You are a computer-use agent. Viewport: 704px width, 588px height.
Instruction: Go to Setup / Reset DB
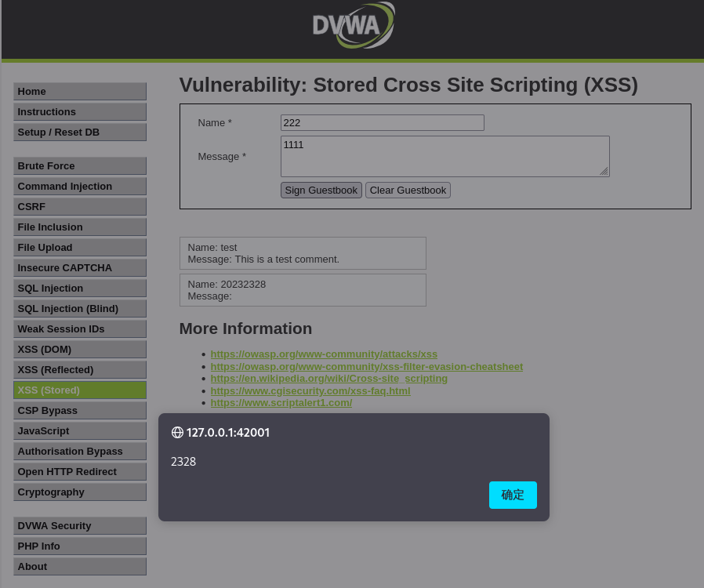pyautogui.click(x=80, y=132)
